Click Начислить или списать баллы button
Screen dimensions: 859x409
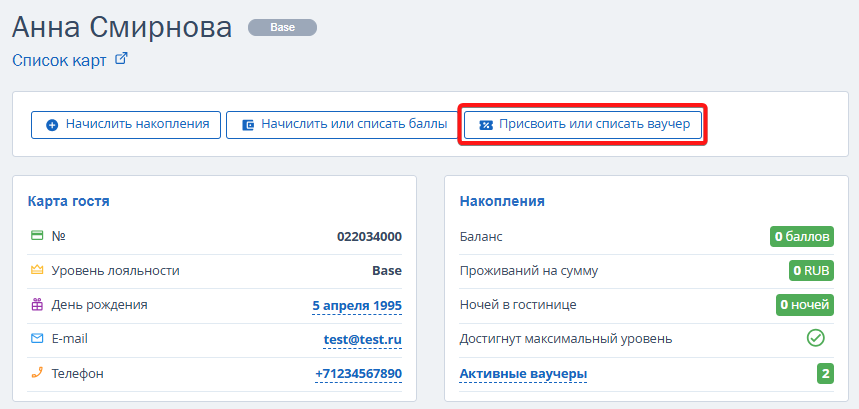341,125
